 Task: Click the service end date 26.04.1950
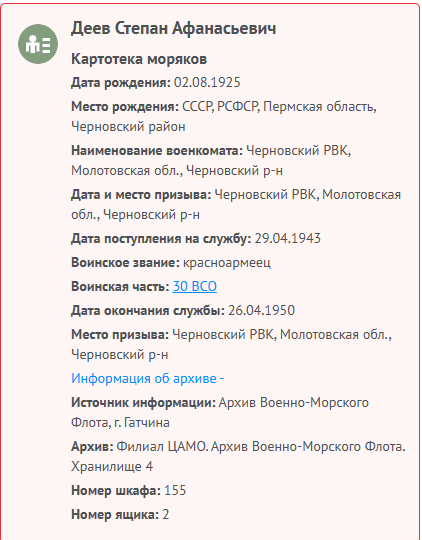[x=261, y=311]
